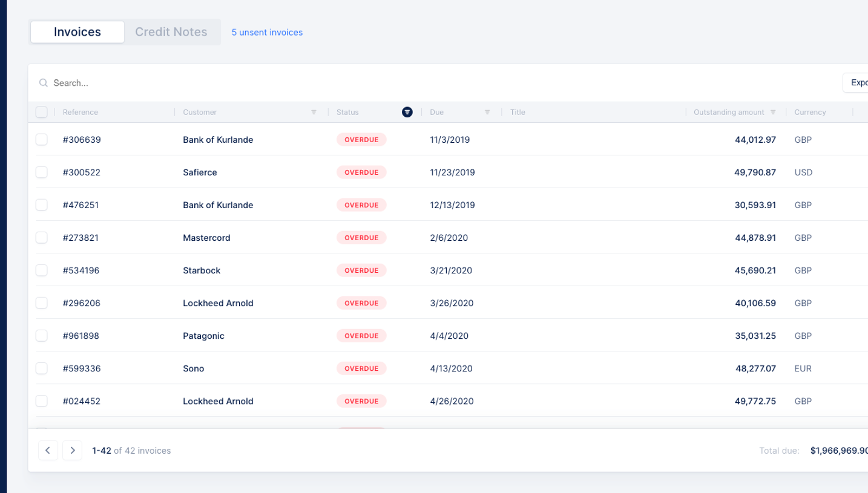Click the search magnifier icon
The width and height of the screenshot is (868, 493).
(x=44, y=83)
